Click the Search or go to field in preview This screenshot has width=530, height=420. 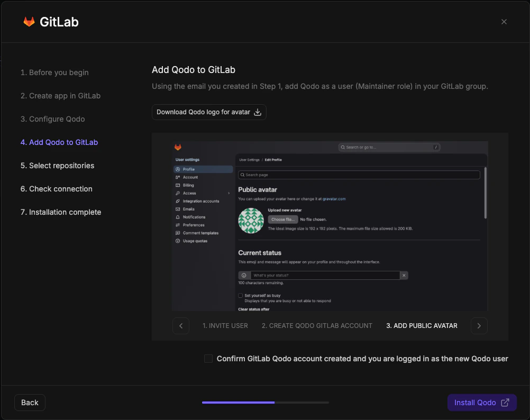(389, 148)
